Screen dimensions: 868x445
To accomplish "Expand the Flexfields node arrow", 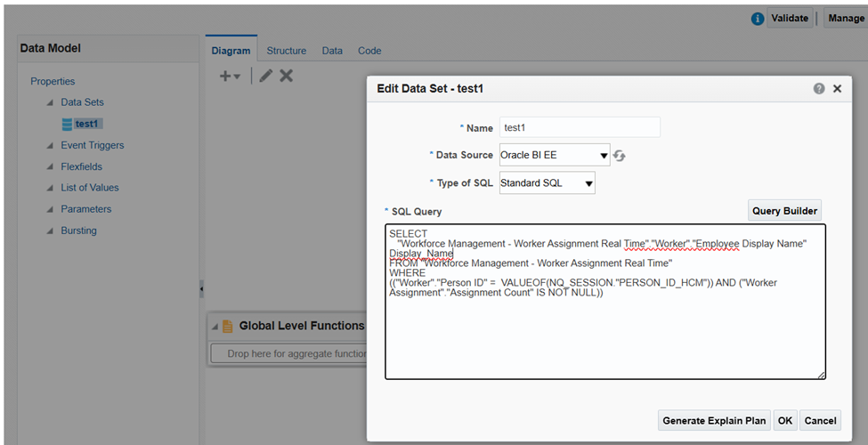I will [51, 167].
